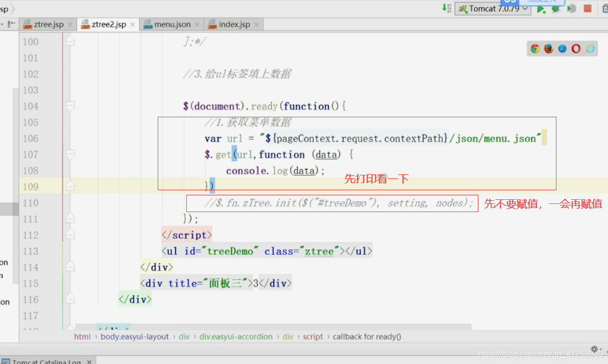The image size is (608, 364).
Task: Close the Tomcat Catalina Log tab
Action: coord(89,361)
